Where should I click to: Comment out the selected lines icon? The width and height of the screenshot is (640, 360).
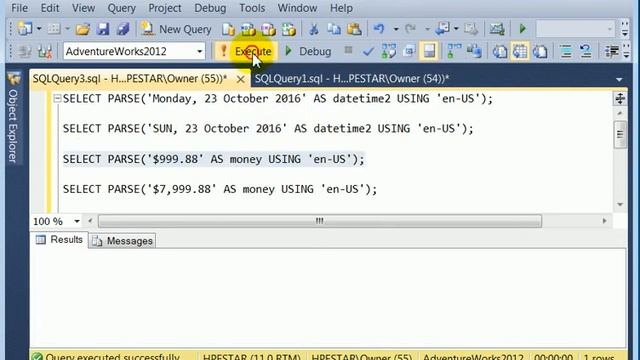coord(566,51)
